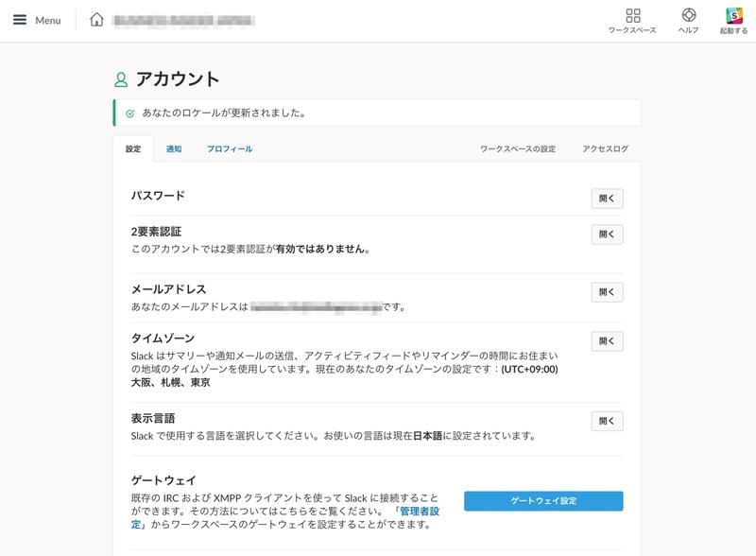Click the メールアドレス heading
Image resolution: width=756 pixels, height=556 pixels.
click(x=169, y=289)
